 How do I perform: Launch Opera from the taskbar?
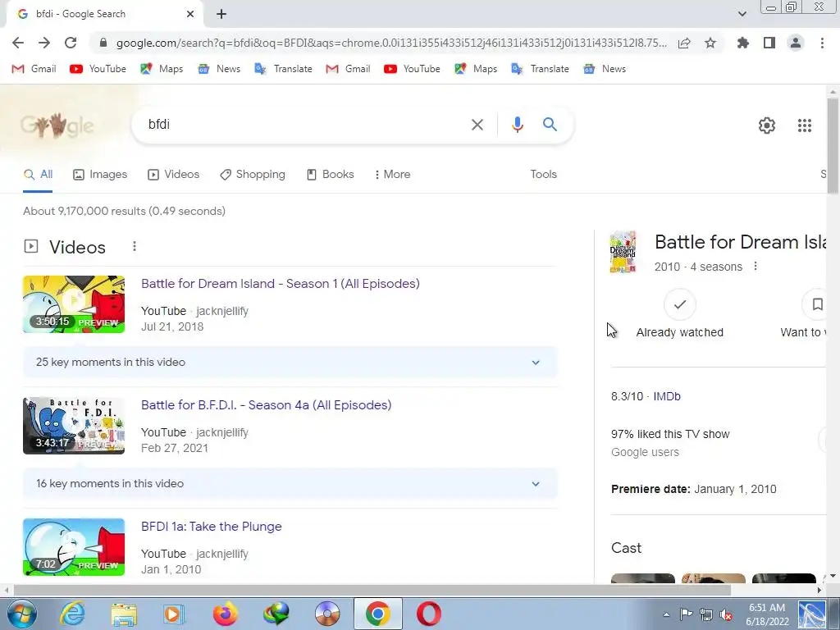[428, 614]
